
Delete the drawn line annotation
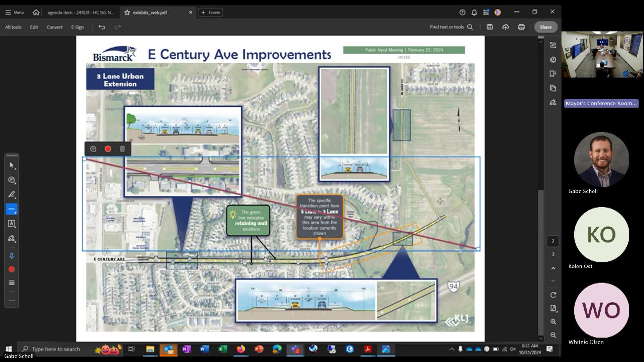coord(122,149)
